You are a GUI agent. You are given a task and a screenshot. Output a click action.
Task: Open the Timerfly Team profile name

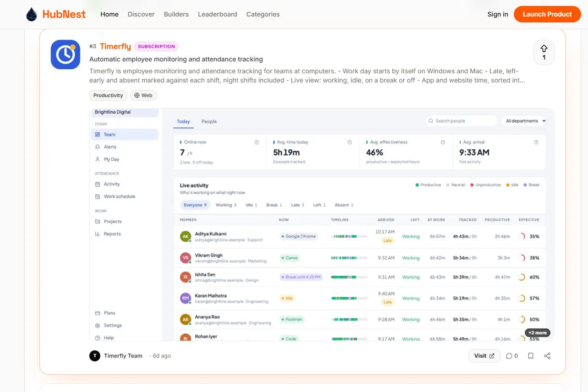click(123, 356)
